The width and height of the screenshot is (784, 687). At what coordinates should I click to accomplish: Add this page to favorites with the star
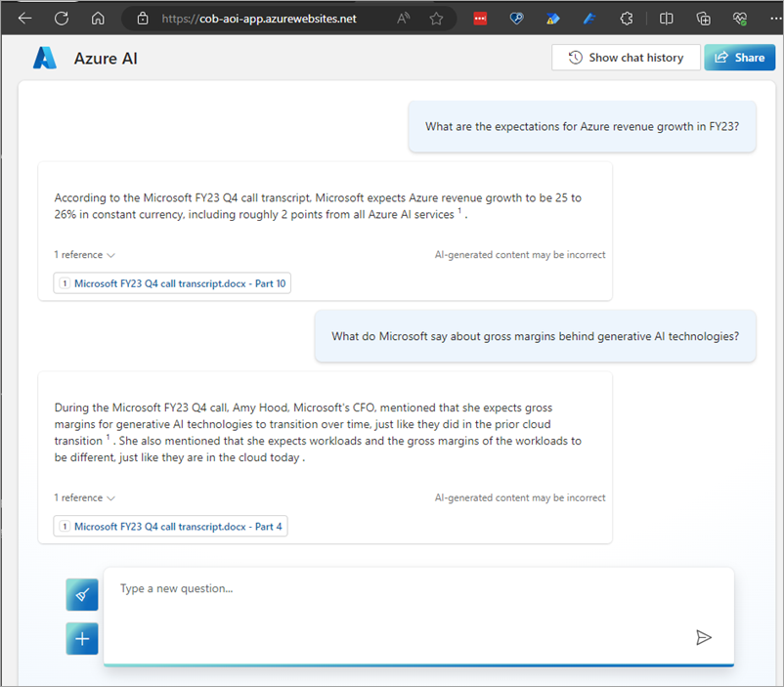(436, 19)
